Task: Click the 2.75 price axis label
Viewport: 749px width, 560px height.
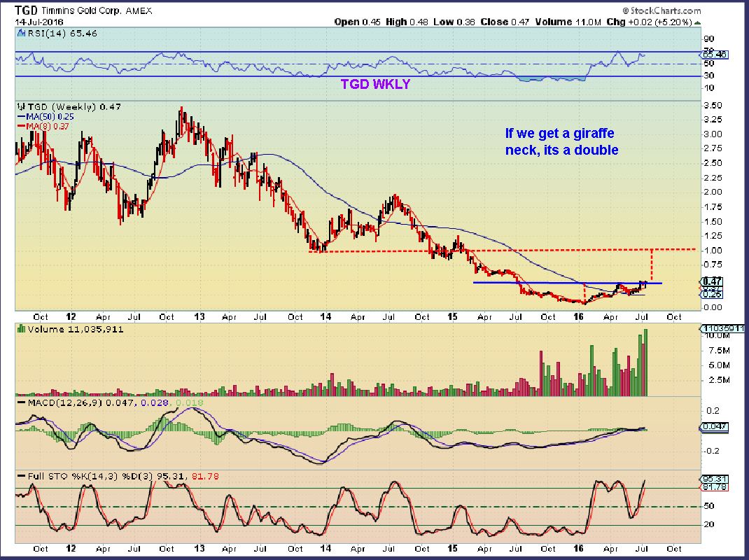Action: [x=713, y=148]
